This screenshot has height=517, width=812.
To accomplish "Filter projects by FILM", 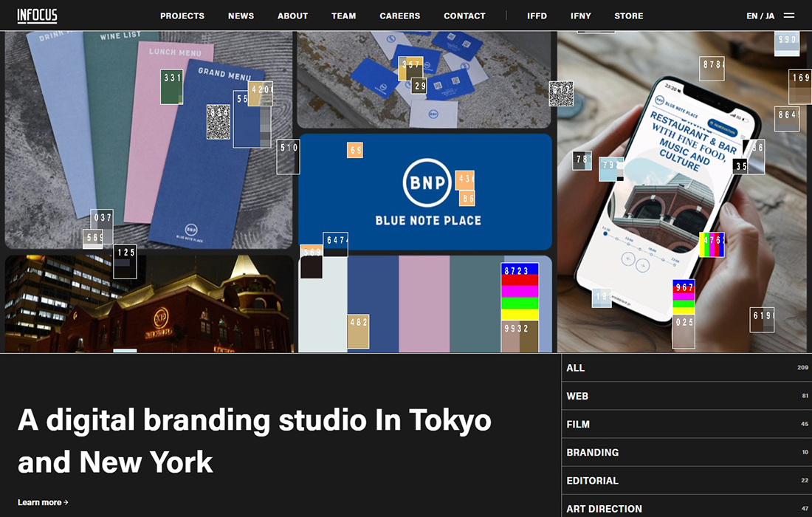I will [x=578, y=424].
